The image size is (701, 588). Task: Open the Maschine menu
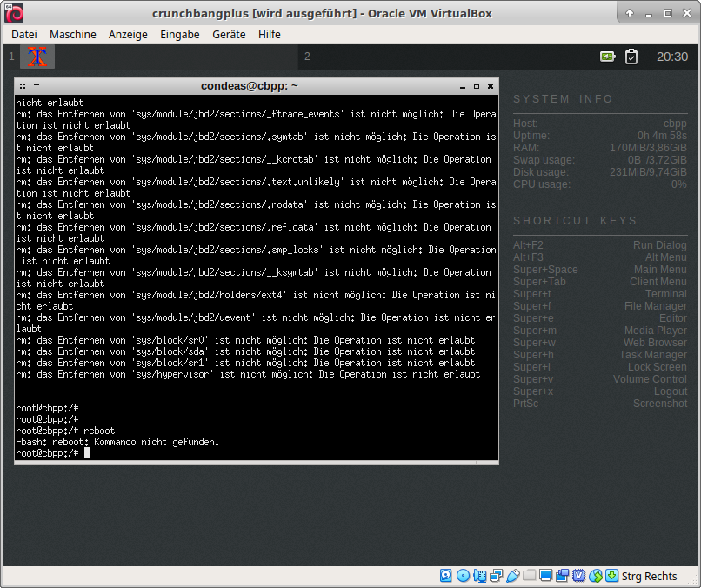[73, 34]
